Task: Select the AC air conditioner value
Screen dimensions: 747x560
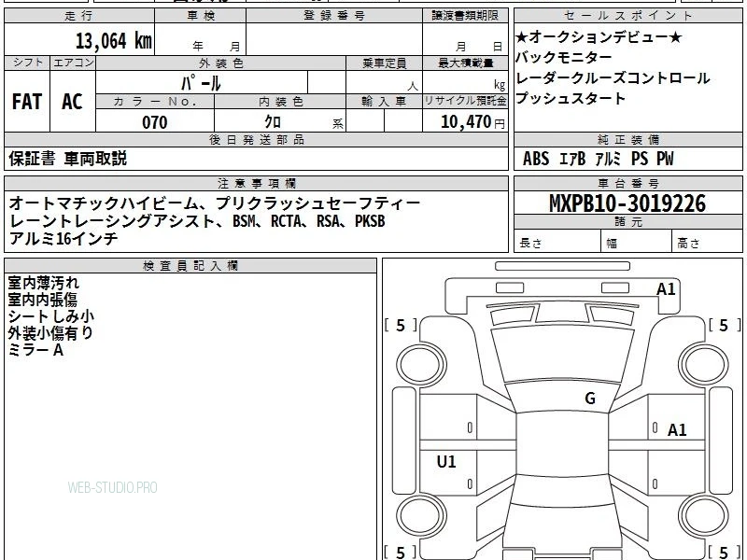Action: point(72,102)
